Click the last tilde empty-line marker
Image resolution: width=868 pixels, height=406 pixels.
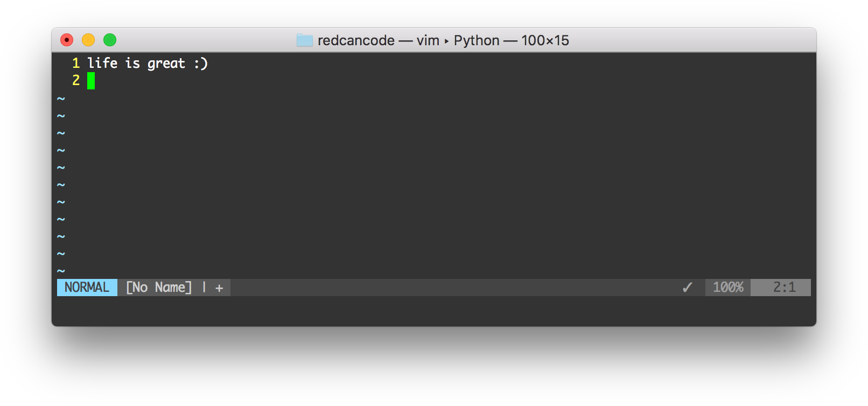[61, 271]
